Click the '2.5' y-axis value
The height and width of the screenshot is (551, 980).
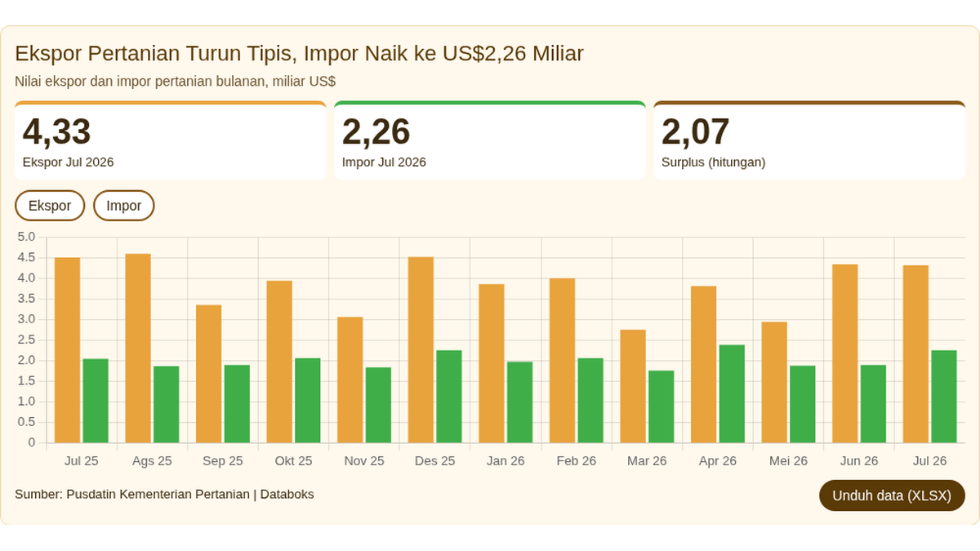[26, 340]
